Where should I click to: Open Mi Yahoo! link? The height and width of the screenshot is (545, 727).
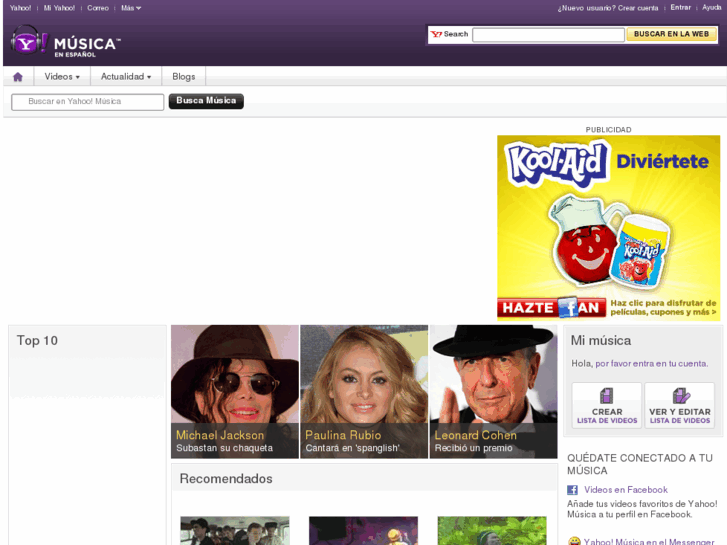point(59,8)
